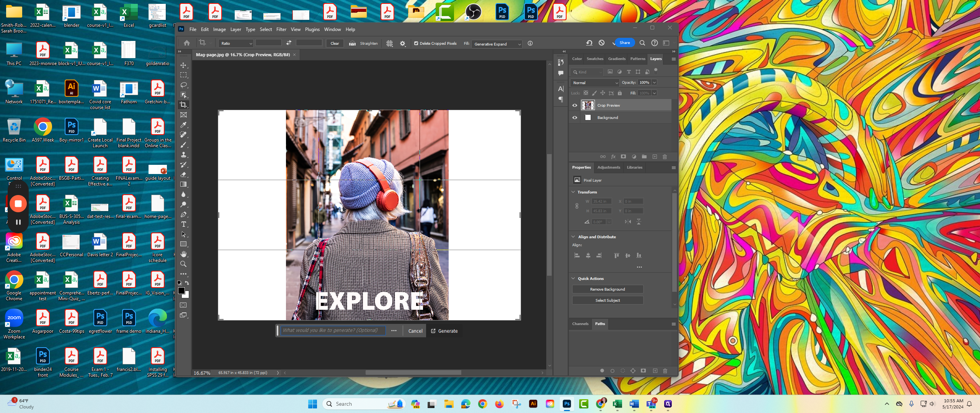Toggle Delete Cropped Pixels checkbox
This screenshot has height=413, width=980.
[x=416, y=44]
